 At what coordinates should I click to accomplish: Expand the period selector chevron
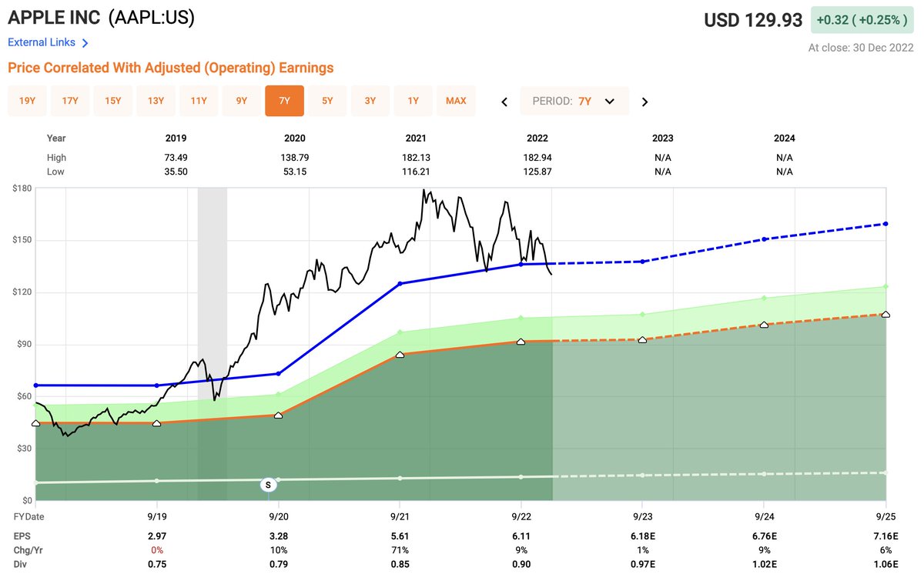tap(608, 101)
